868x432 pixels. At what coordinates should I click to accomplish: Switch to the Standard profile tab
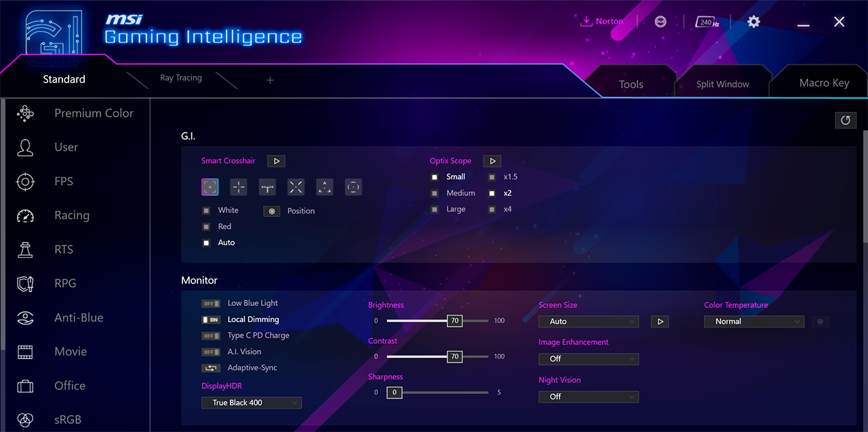(64, 79)
